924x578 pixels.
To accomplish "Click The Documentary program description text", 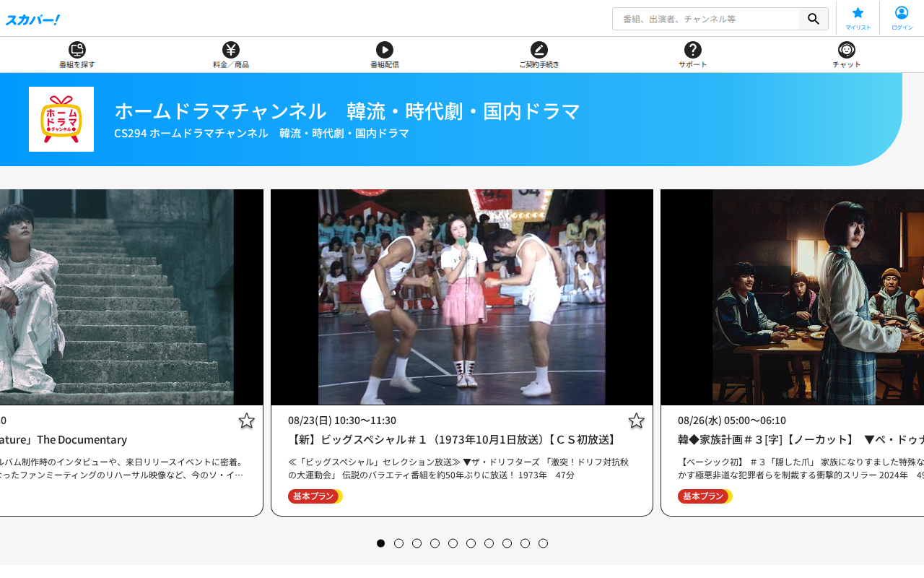I will [x=121, y=468].
